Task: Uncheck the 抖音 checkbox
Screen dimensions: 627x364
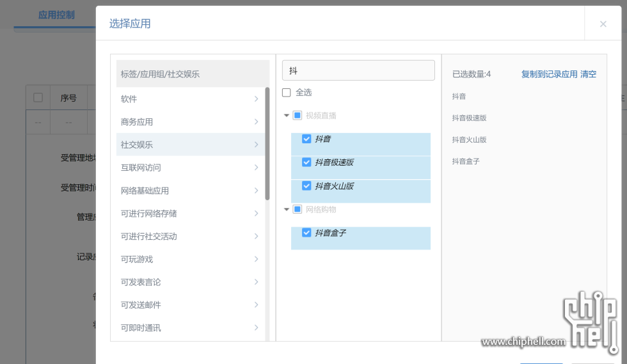Action: 306,139
